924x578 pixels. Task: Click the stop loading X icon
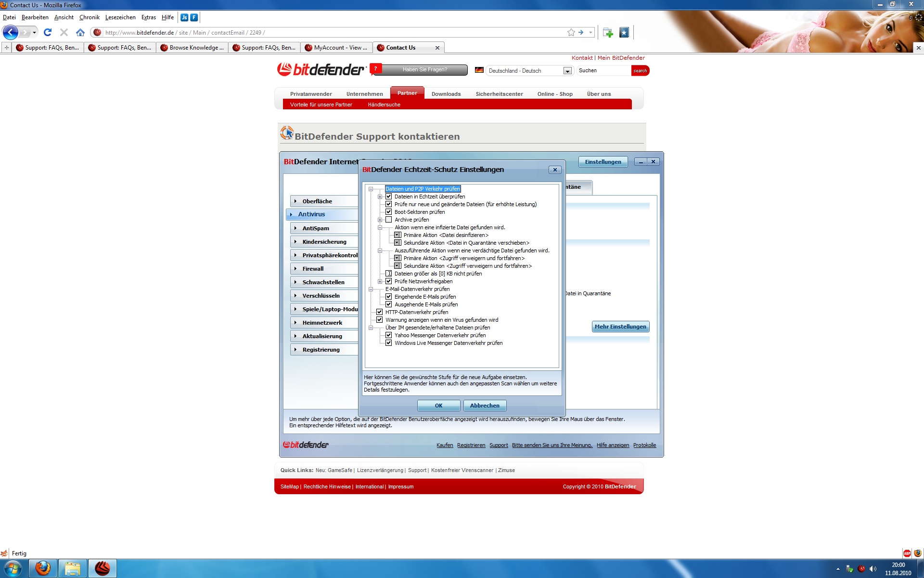pos(64,32)
